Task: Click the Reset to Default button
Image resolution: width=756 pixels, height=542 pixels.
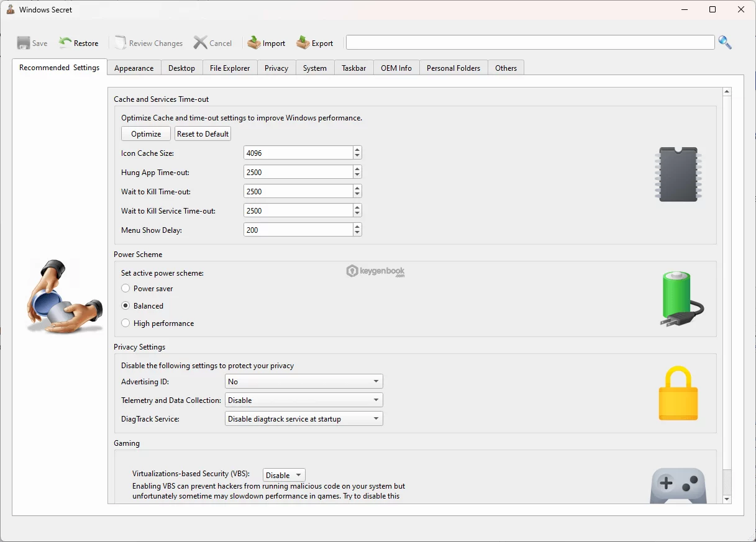Action: [x=203, y=134]
